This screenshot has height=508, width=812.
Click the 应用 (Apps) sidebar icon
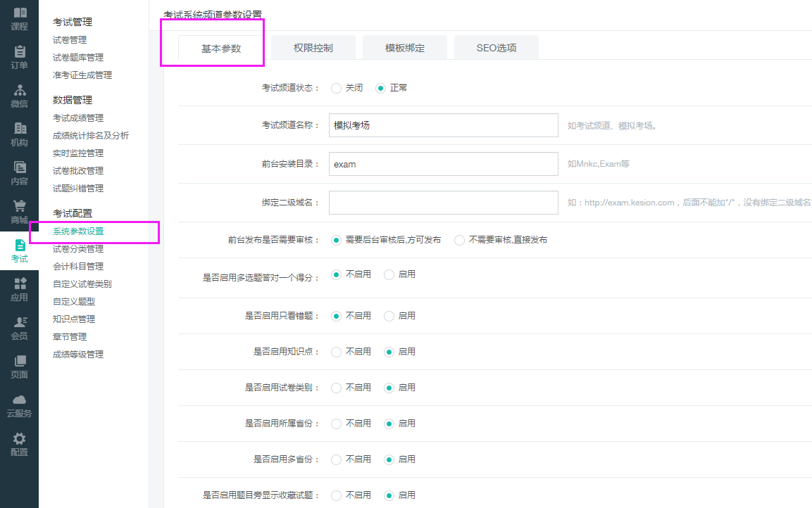point(19,284)
